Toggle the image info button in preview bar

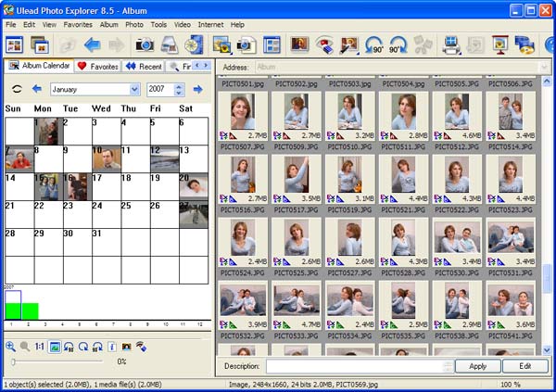click(112, 347)
